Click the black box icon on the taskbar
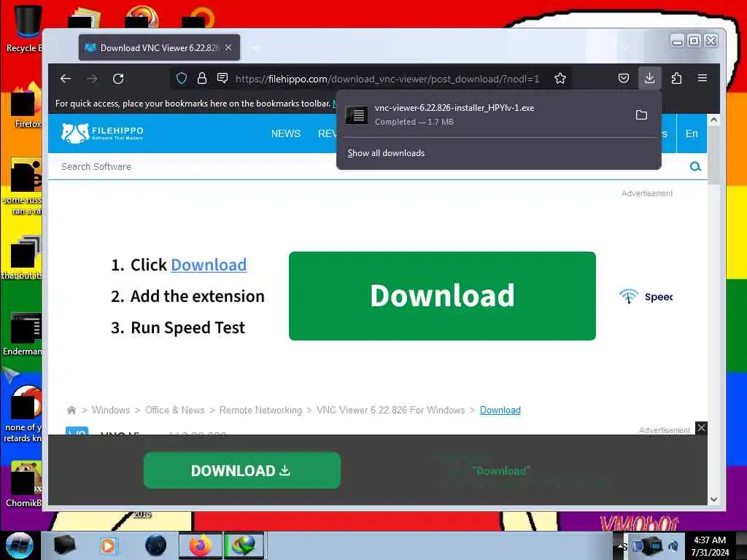Viewport: 747px width, 560px height. pyautogui.click(x=65, y=545)
